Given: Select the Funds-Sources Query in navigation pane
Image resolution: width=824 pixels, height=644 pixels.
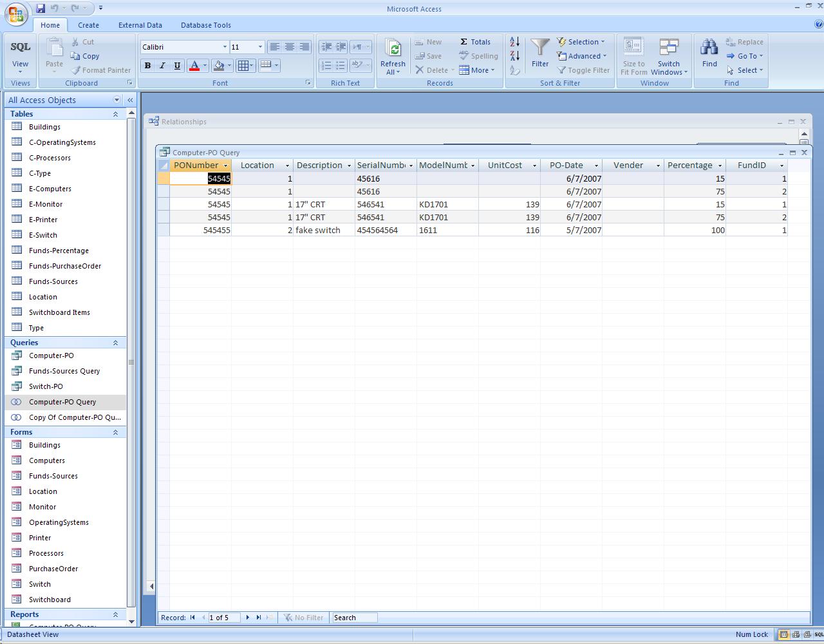Looking at the screenshot, I should point(64,371).
